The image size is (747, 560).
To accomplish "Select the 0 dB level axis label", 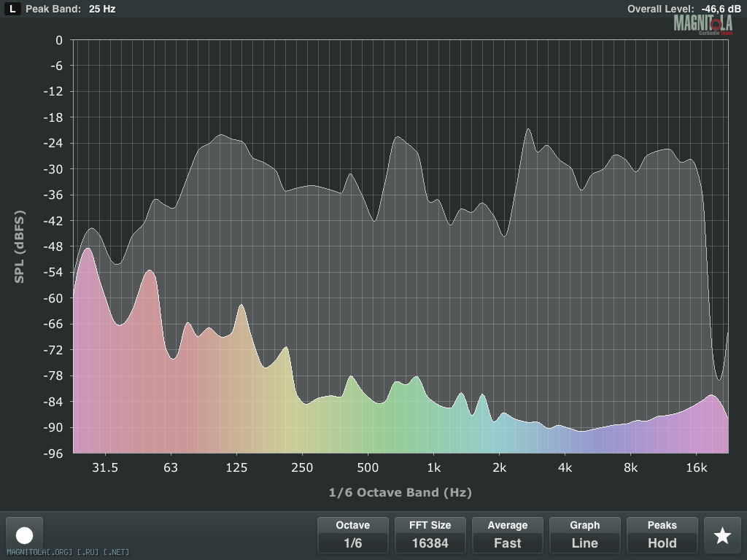I will [x=59, y=40].
